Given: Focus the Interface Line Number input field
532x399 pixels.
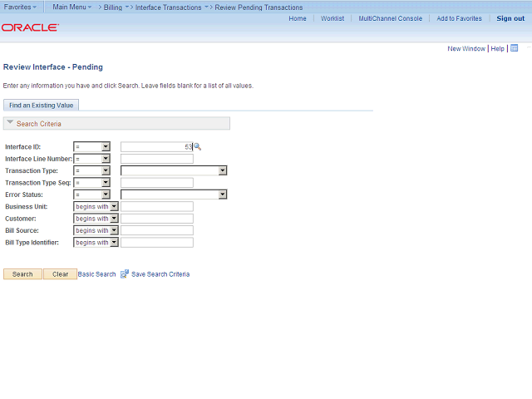Looking at the screenshot, I should [x=157, y=159].
